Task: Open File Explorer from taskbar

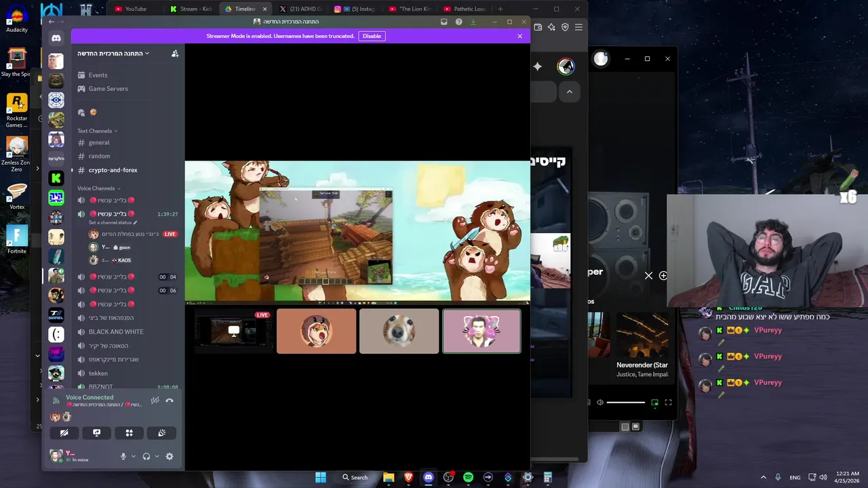Action: coord(389,477)
